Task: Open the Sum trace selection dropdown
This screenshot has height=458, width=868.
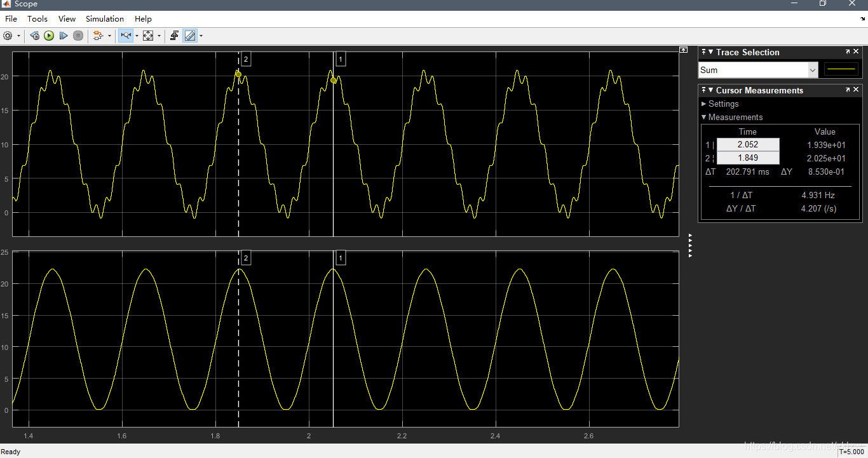Action: [x=758, y=70]
